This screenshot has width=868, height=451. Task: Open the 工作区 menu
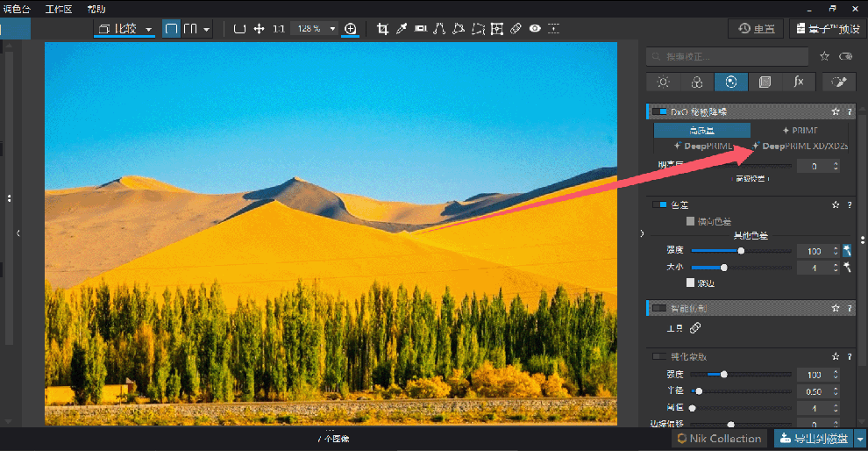(x=59, y=9)
